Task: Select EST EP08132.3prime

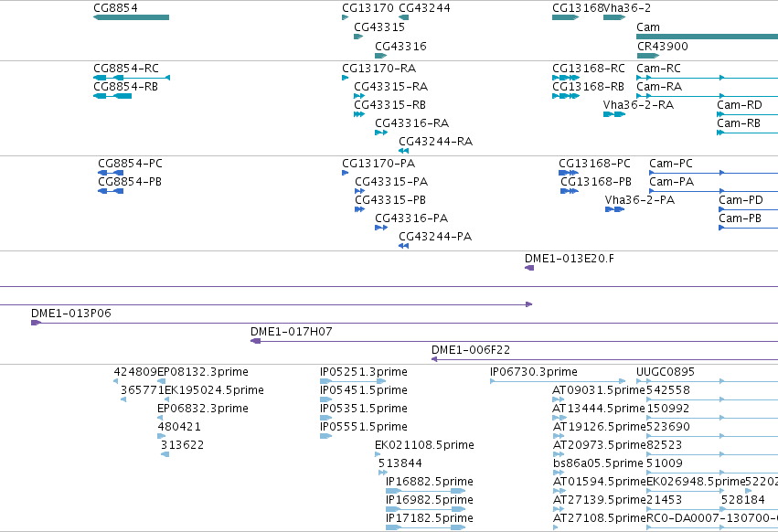Action: click(x=203, y=372)
